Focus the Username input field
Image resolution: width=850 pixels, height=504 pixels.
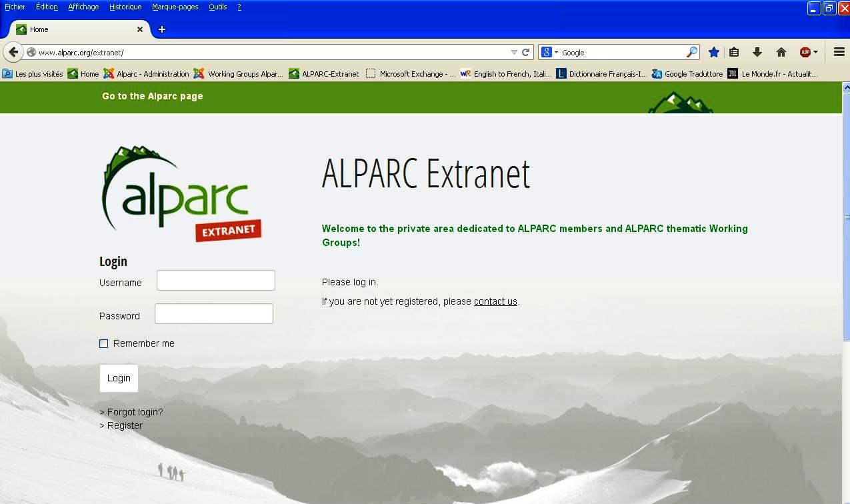[x=216, y=281]
